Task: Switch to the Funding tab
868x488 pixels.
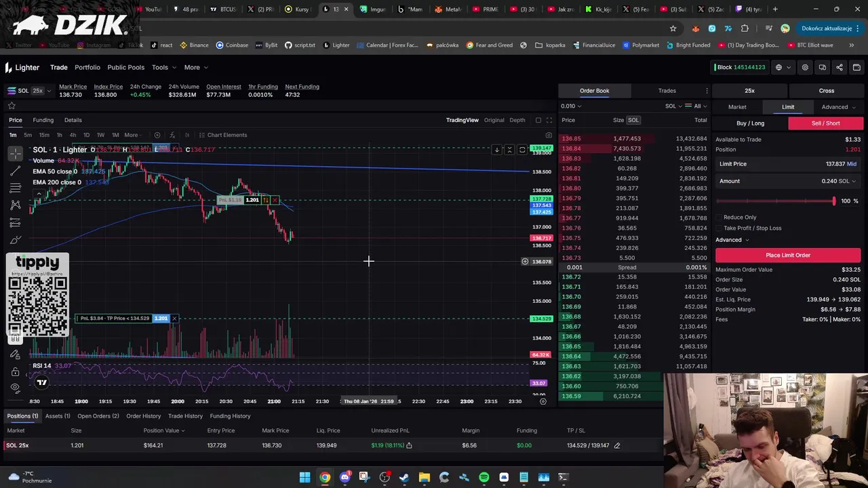Action: pos(43,120)
